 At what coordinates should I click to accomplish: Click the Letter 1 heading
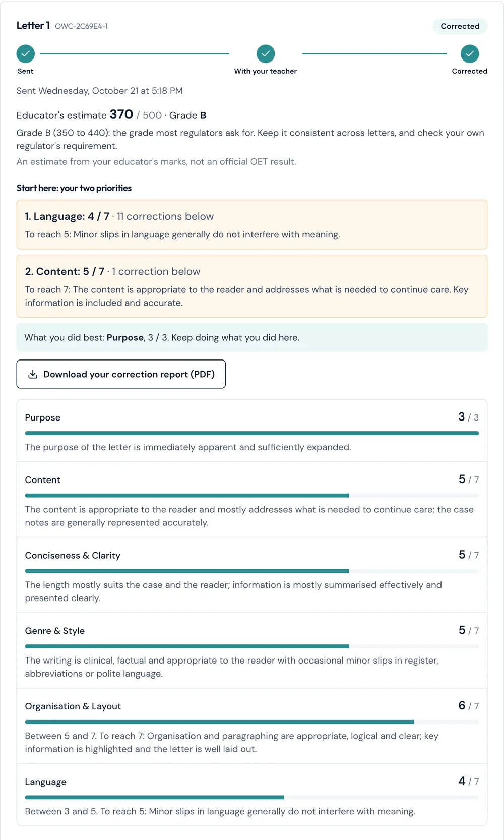pyautogui.click(x=33, y=26)
